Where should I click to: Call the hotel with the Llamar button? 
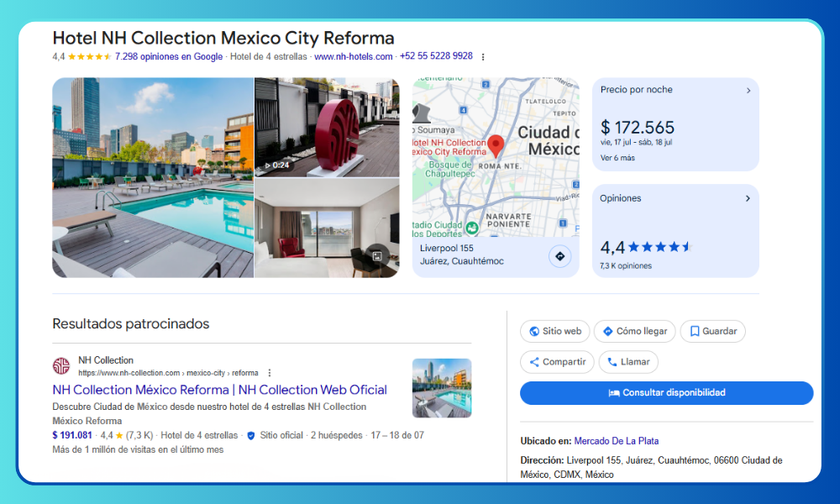click(628, 362)
